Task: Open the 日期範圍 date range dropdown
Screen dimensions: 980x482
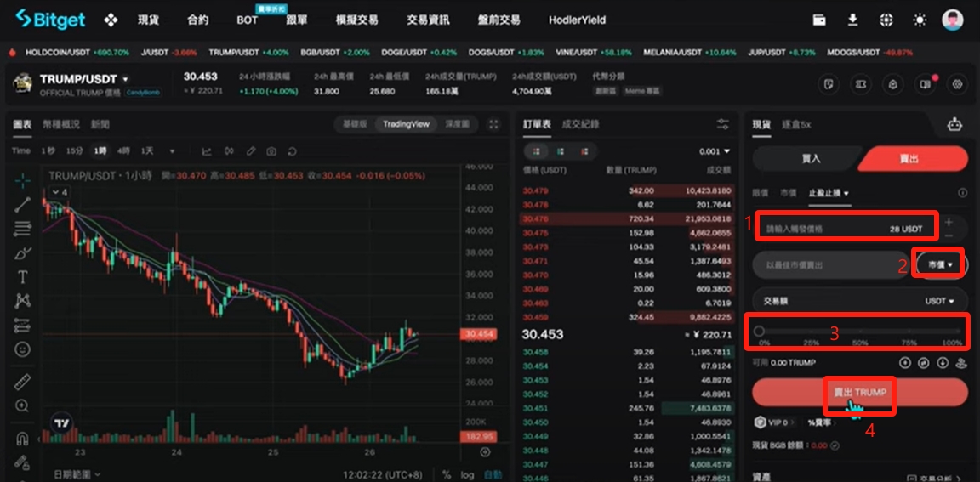Action: [x=77, y=474]
